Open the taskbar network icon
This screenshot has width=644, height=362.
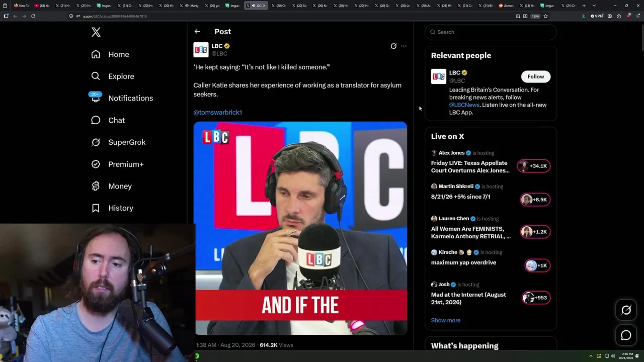coord(606,356)
